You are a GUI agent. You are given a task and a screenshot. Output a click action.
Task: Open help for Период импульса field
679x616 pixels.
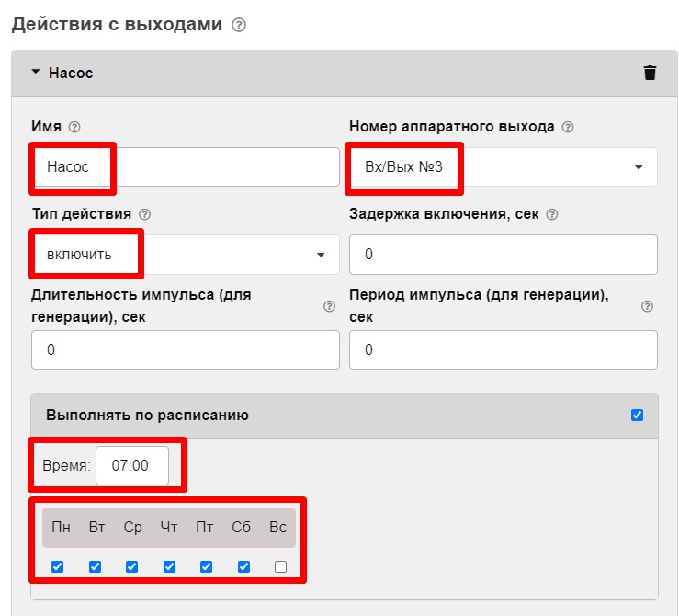[647, 306]
